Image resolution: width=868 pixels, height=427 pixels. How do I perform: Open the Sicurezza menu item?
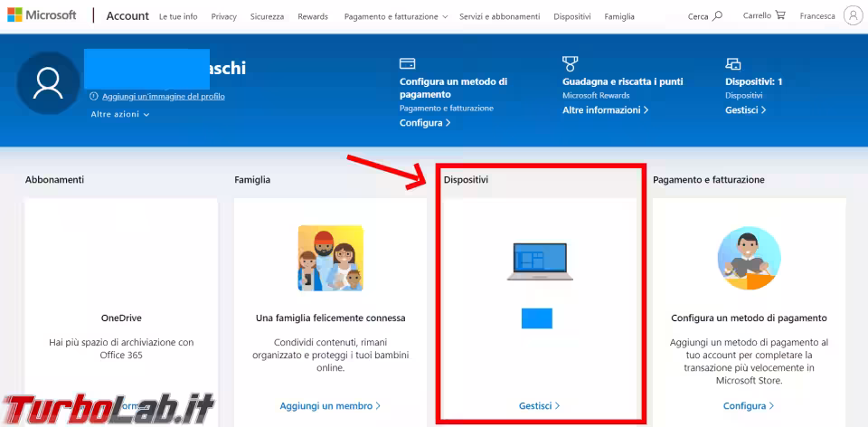267,16
